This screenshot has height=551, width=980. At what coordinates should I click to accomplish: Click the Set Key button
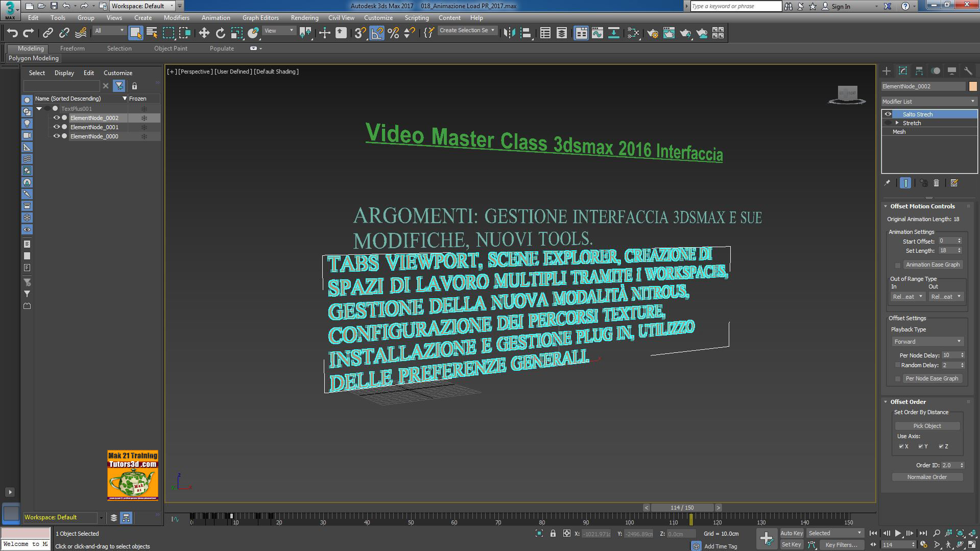point(792,544)
